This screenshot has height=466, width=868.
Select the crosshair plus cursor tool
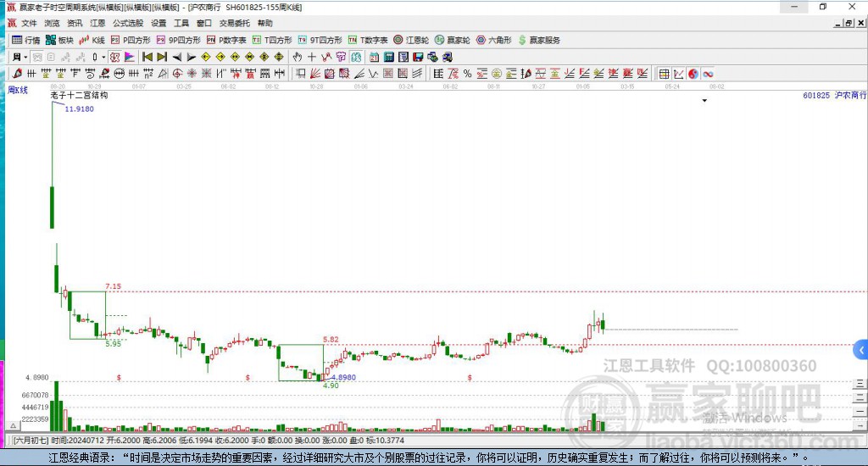pyautogui.click(x=312, y=57)
